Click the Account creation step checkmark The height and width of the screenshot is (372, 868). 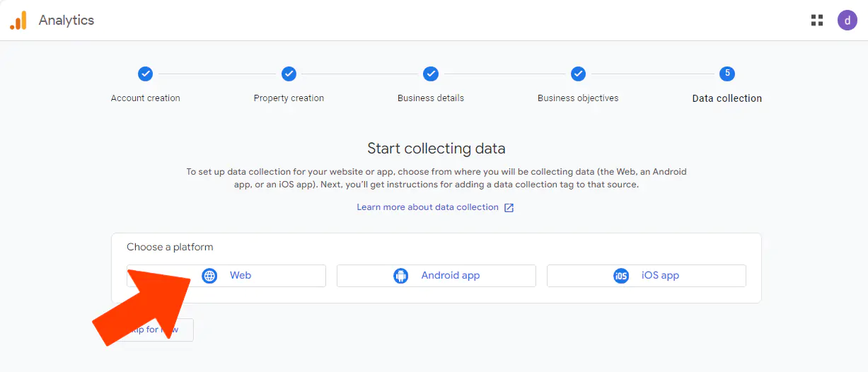click(145, 74)
